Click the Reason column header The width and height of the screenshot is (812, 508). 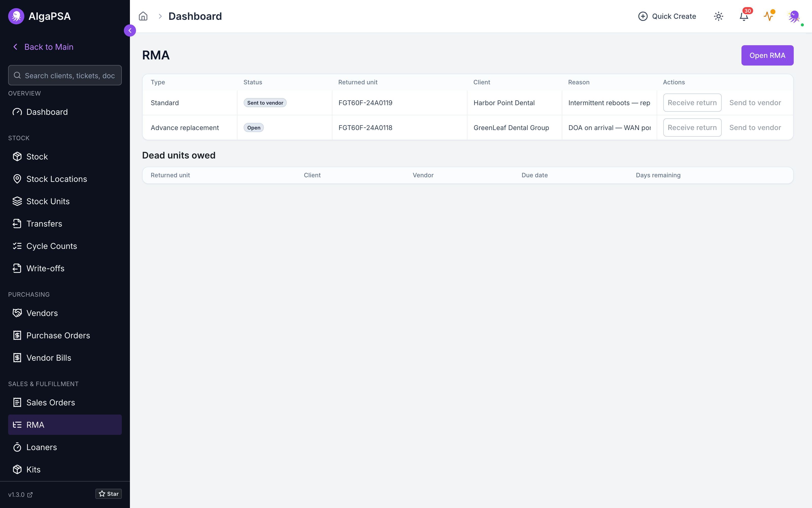coord(579,82)
